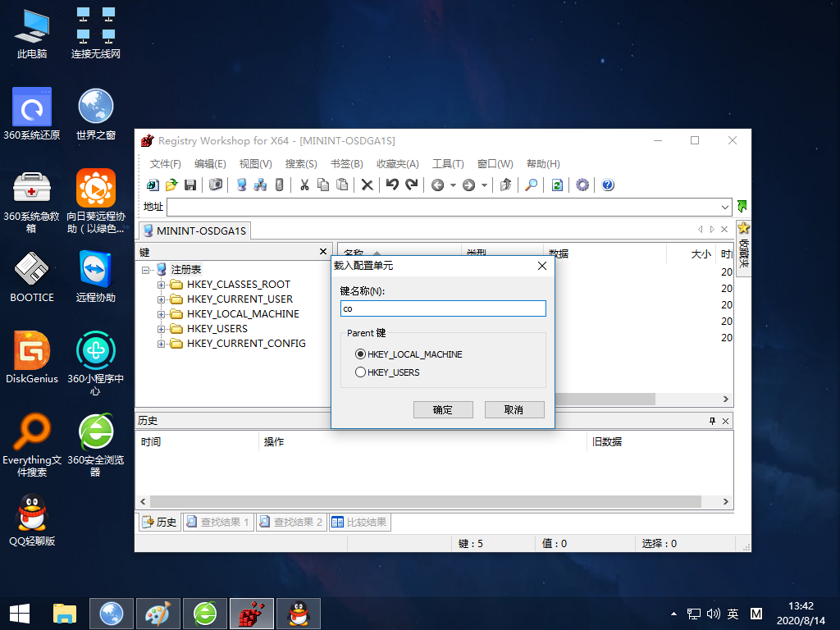840x630 pixels.
Task: Click the network registry connect icon
Action: pos(260,185)
